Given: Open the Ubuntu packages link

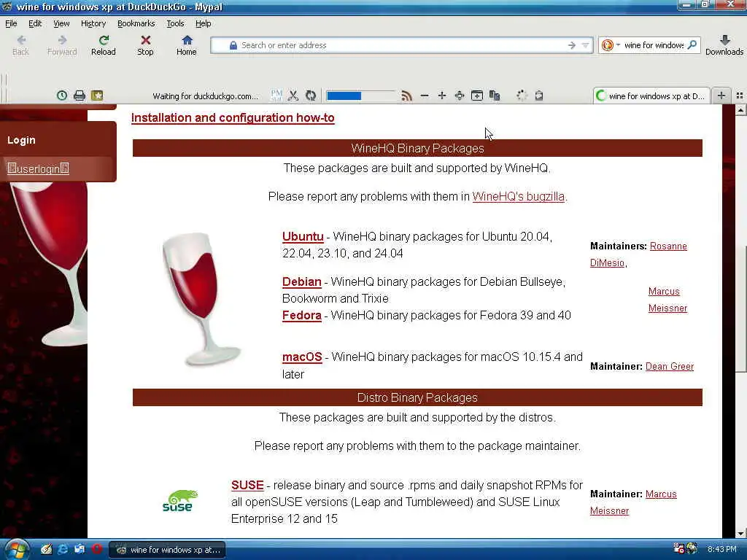Looking at the screenshot, I should (303, 236).
